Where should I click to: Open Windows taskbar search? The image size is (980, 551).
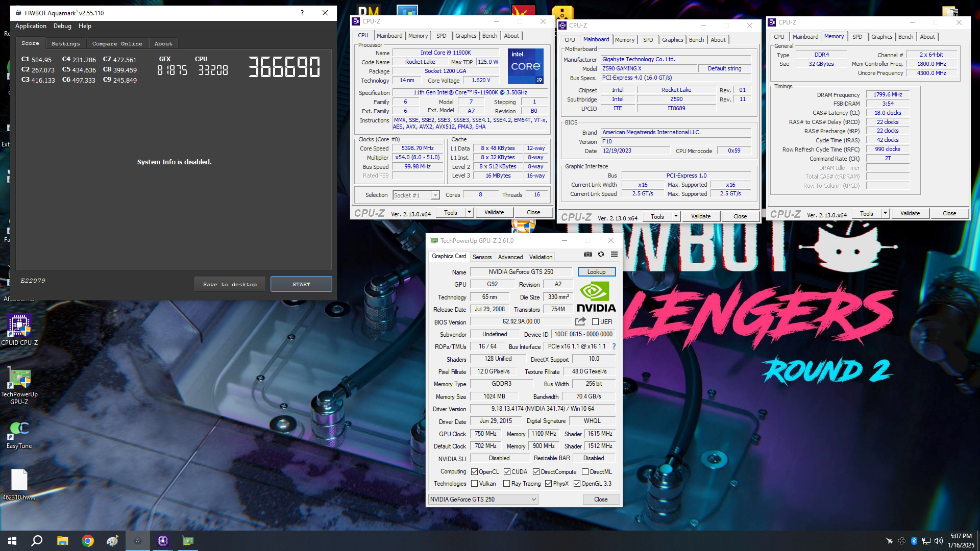(x=37, y=541)
